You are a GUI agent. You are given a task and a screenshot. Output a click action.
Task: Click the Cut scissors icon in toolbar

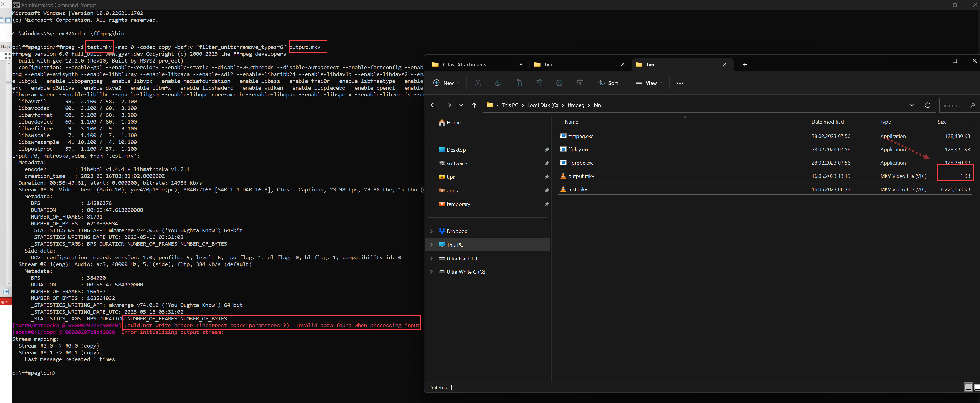(x=478, y=83)
